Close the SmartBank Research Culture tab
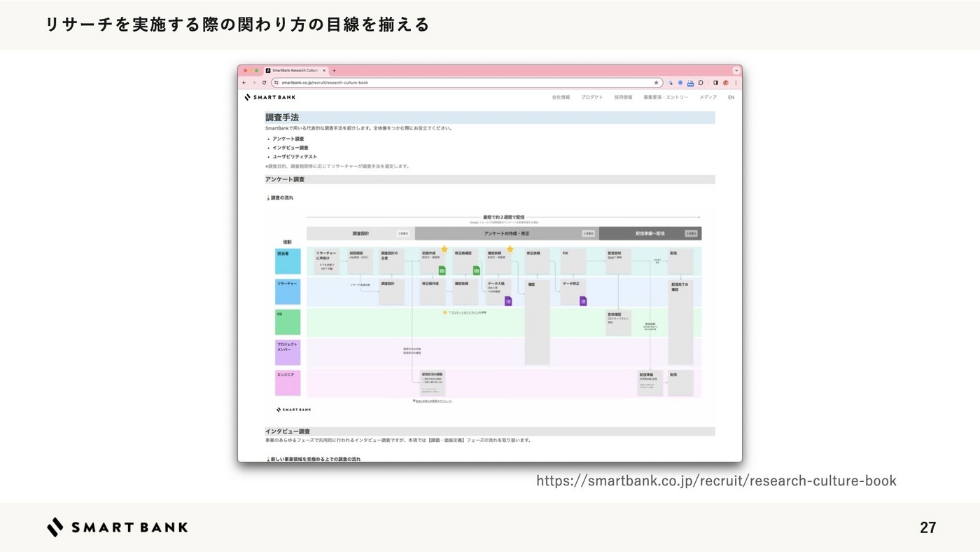This screenshot has width=980, height=552. (324, 71)
